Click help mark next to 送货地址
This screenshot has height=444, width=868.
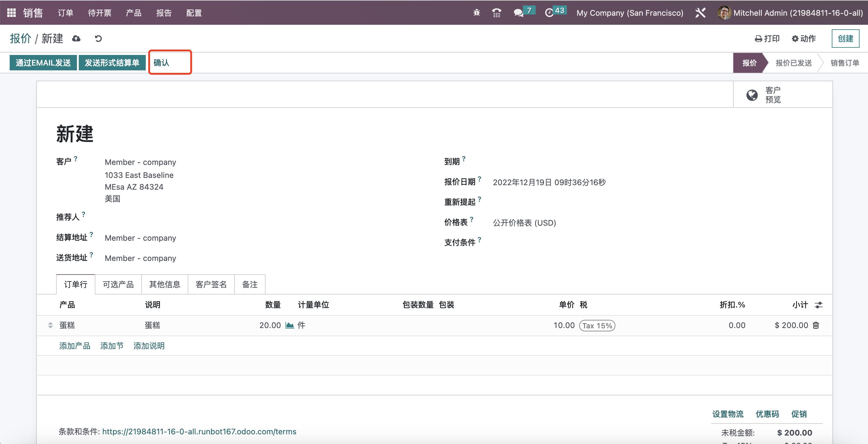[91, 255]
